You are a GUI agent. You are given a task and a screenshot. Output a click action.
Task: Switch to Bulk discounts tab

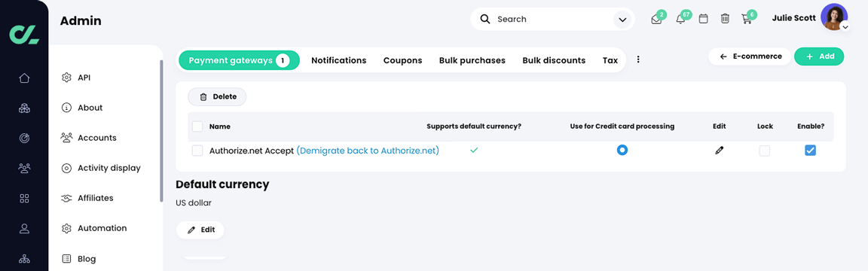coord(554,60)
